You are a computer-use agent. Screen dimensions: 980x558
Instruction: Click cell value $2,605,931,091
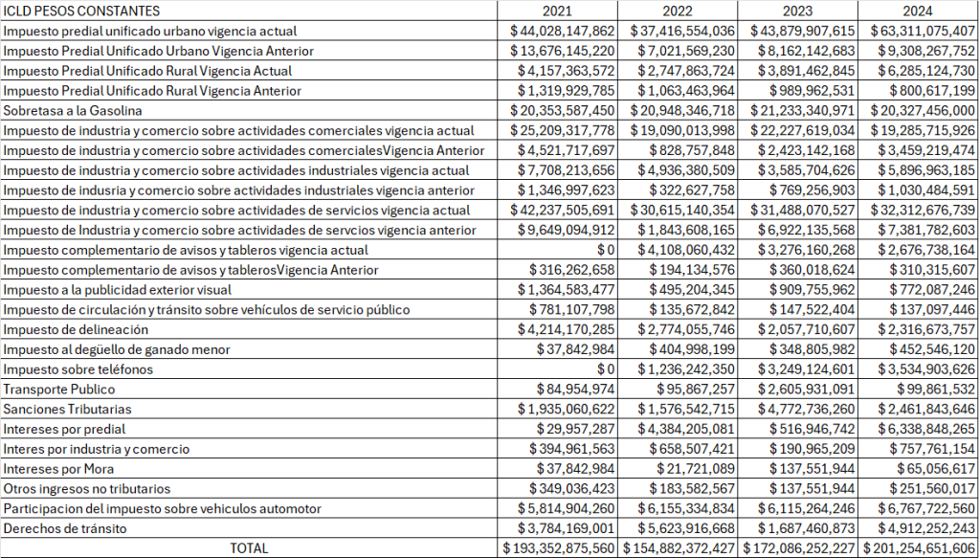pyautogui.click(x=806, y=390)
